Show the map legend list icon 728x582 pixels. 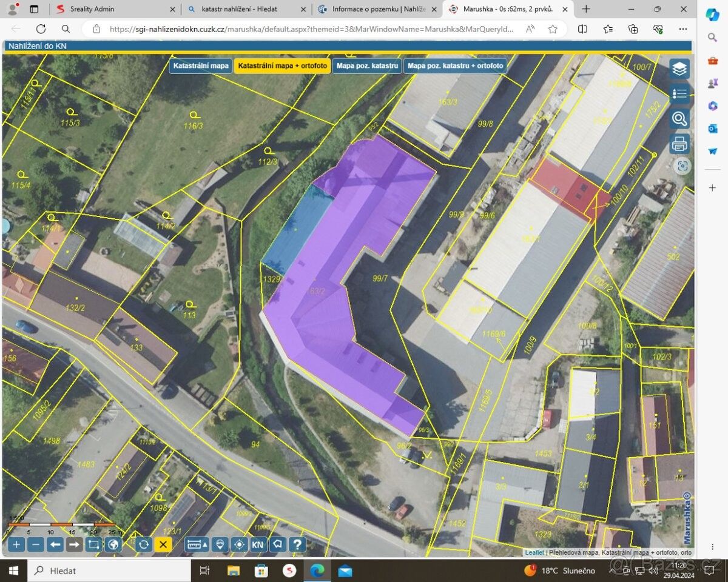tap(679, 93)
